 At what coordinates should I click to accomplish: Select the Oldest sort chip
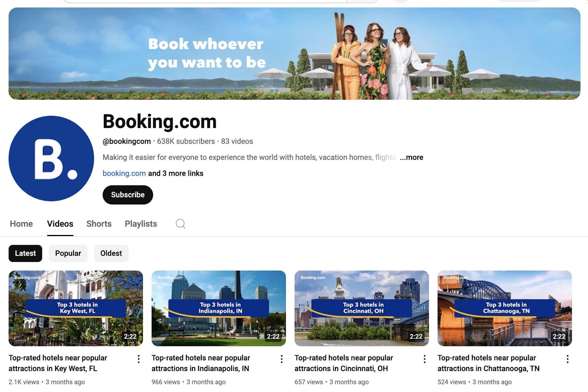[111, 253]
